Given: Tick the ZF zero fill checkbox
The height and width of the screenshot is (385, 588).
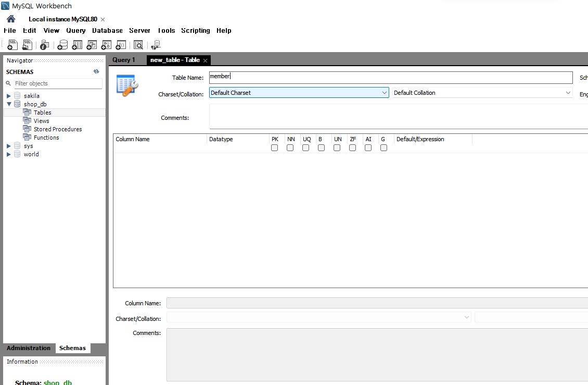Looking at the screenshot, I should 352,148.
